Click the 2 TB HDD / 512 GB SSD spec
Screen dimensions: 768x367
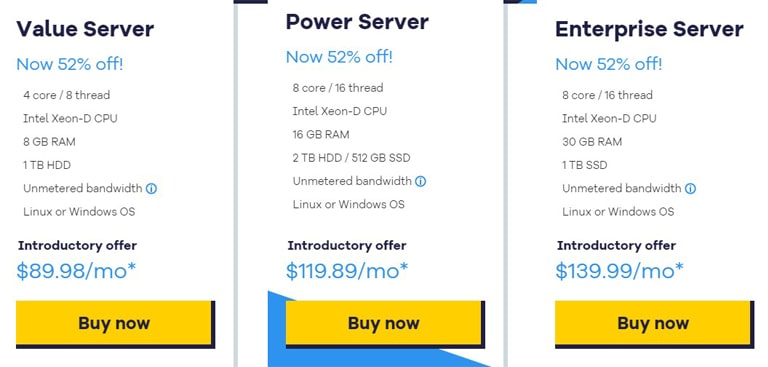click(351, 158)
